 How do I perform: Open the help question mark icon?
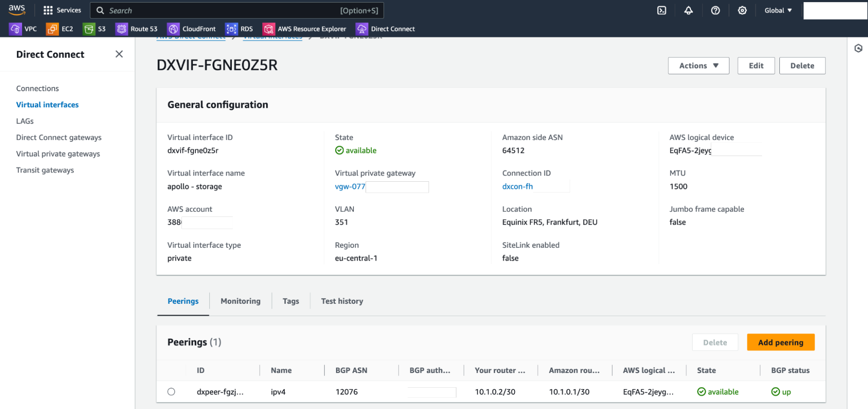tap(715, 10)
